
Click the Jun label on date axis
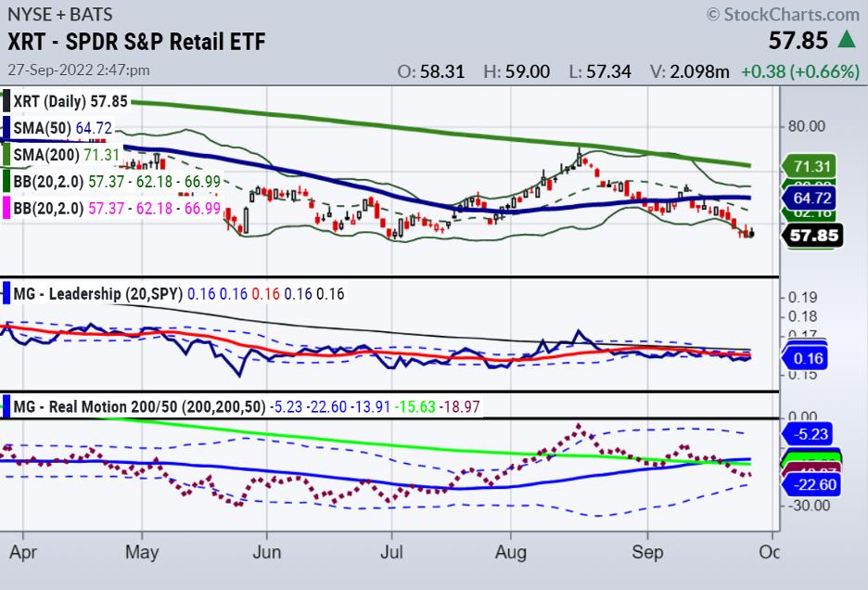tap(267, 552)
